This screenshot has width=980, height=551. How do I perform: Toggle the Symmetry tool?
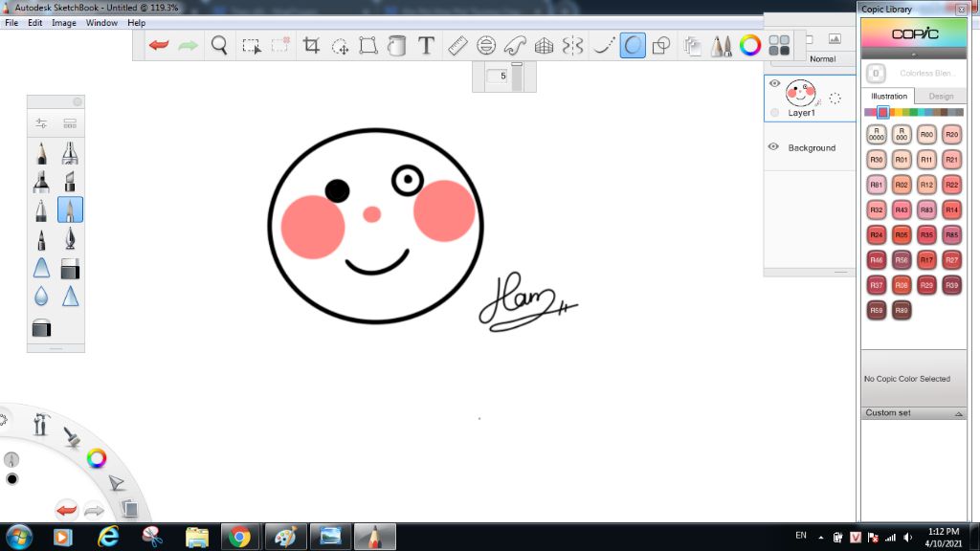[x=572, y=45]
